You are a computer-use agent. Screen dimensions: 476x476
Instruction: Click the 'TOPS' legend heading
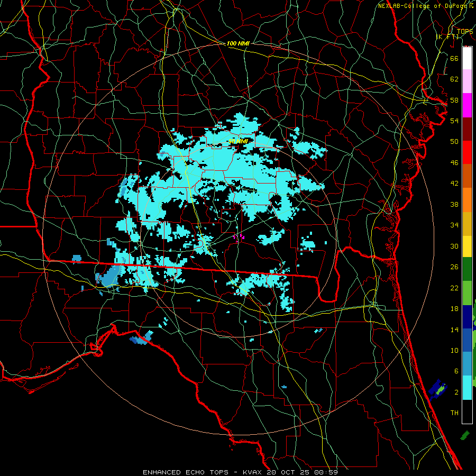(x=465, y=31)
